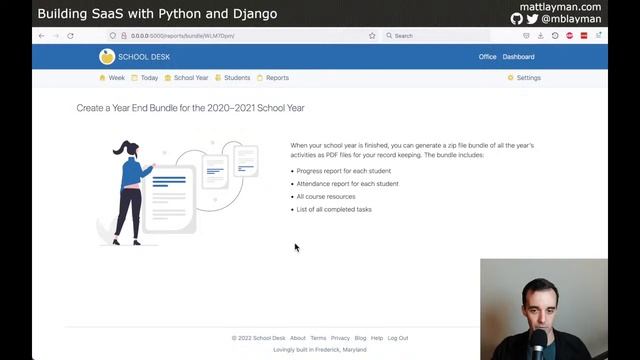Open the Pocket save icon
Screen dimensions: 640x360
click(x=526, y=36)
